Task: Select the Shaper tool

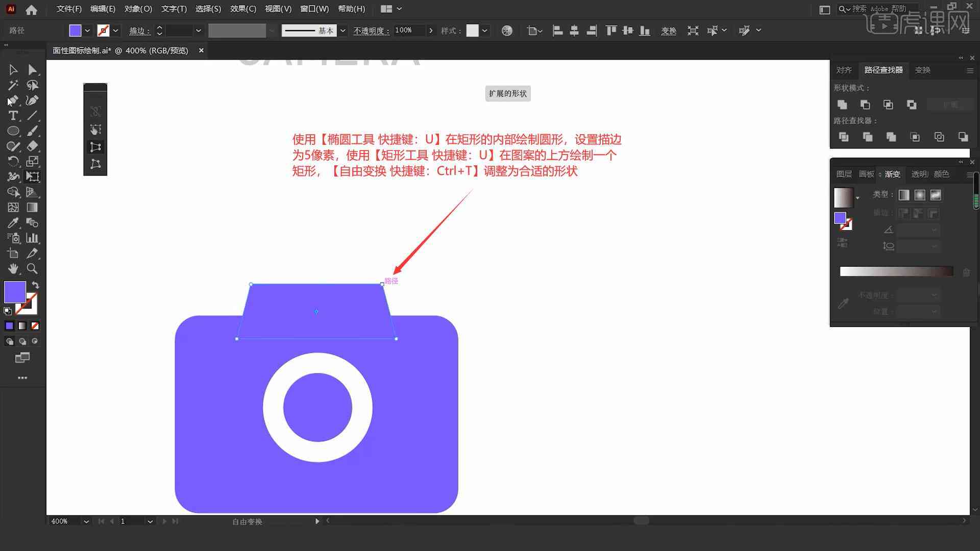Action: (x=13, y=146)
